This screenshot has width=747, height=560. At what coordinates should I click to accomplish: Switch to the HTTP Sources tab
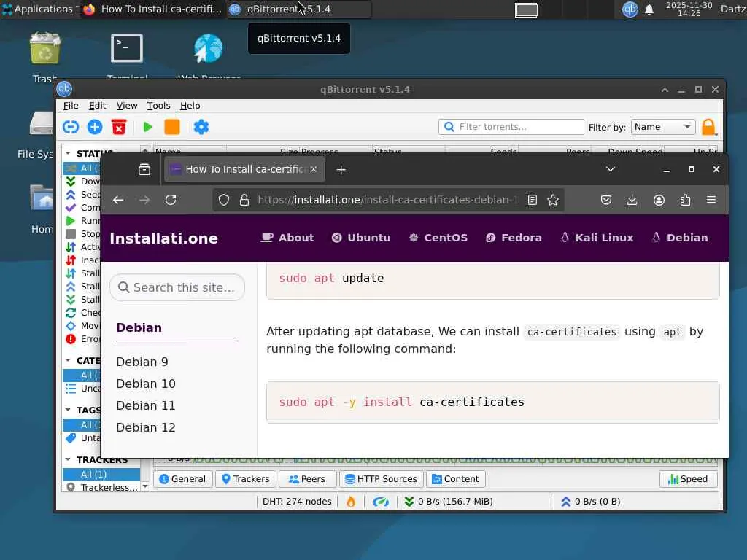point(381,479)
